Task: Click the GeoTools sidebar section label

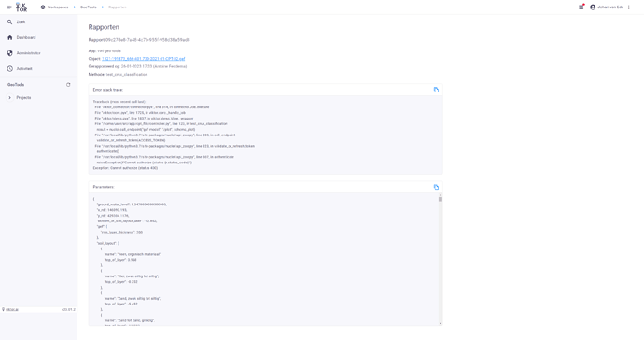Action: click(x=16, y=85)
